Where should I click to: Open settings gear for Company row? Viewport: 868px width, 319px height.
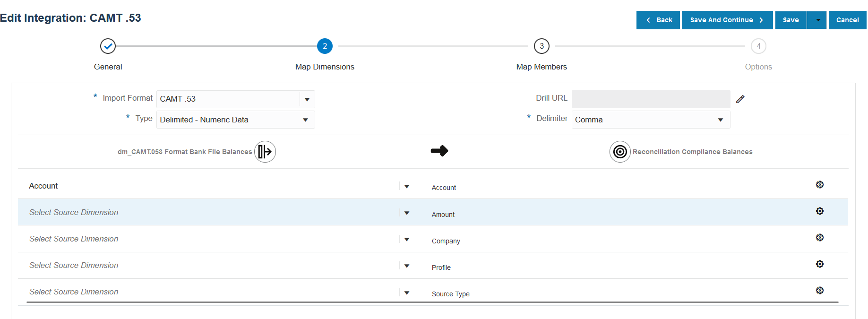click(x=819, y=237)
